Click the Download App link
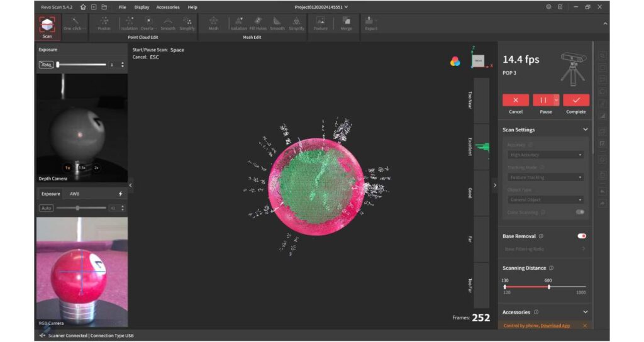644x342 pixels. 555,326
